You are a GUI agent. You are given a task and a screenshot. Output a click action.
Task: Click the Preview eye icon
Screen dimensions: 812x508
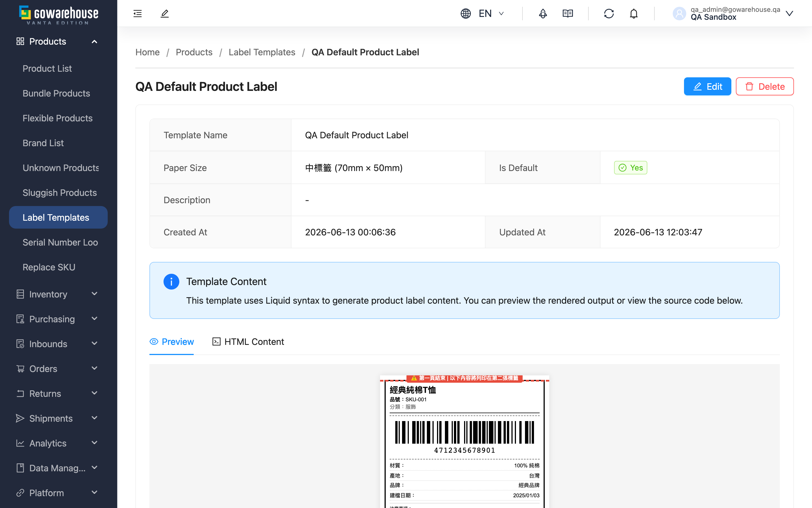[154, 342]
